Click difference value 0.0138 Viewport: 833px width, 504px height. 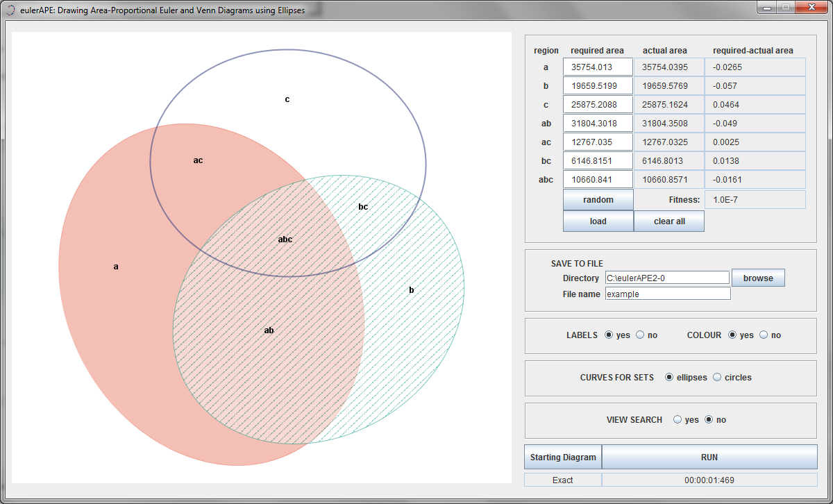(755, 161)
